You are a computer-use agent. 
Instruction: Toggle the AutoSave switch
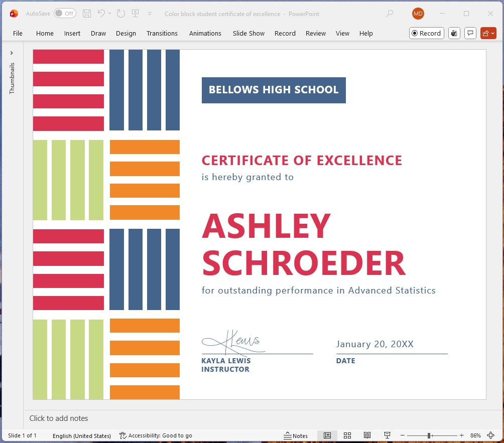(65, 14)
